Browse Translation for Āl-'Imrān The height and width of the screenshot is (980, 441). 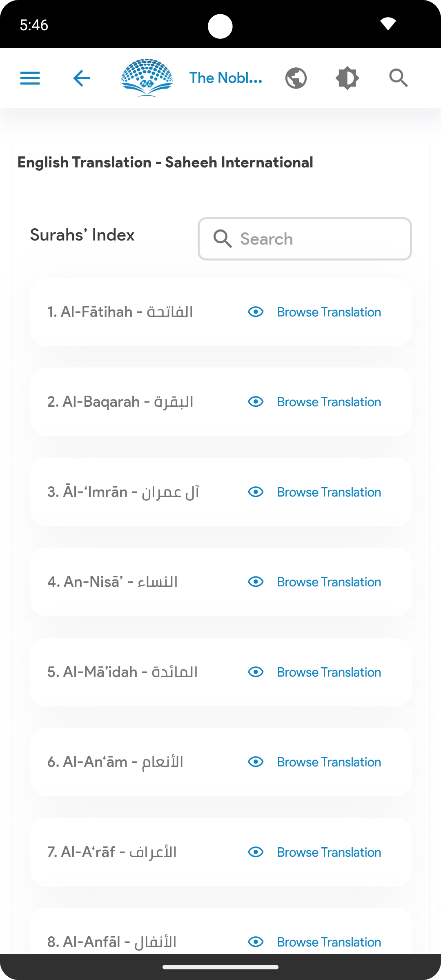pyautogui.click(x=329, y=492)
